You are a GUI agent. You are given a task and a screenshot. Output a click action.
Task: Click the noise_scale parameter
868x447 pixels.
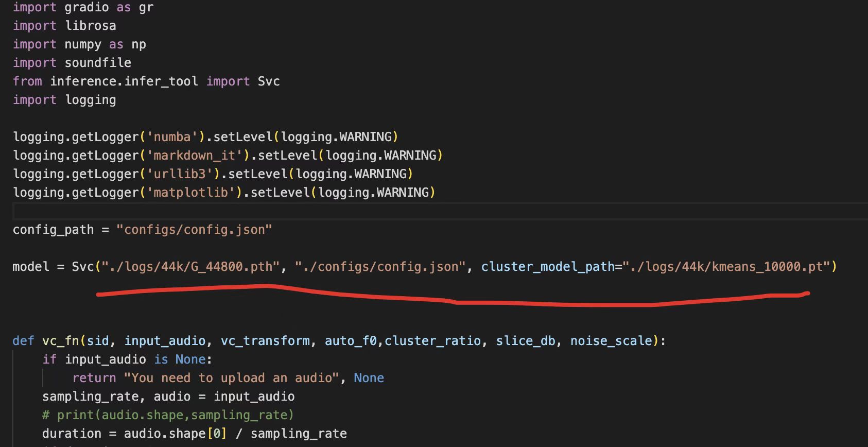click(611, 341)
